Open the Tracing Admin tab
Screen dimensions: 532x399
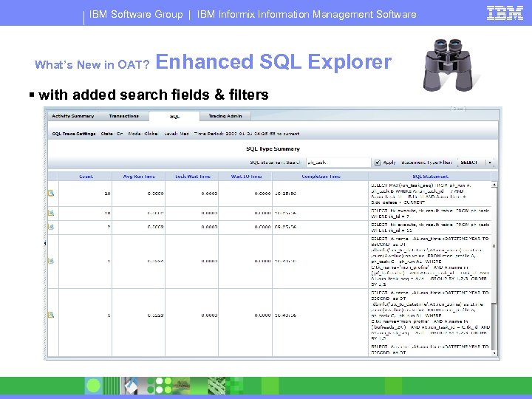pos(225,116)
